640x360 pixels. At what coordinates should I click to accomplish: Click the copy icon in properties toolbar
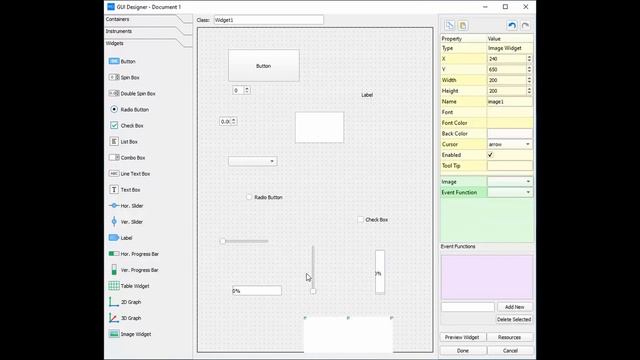[450, 25]
